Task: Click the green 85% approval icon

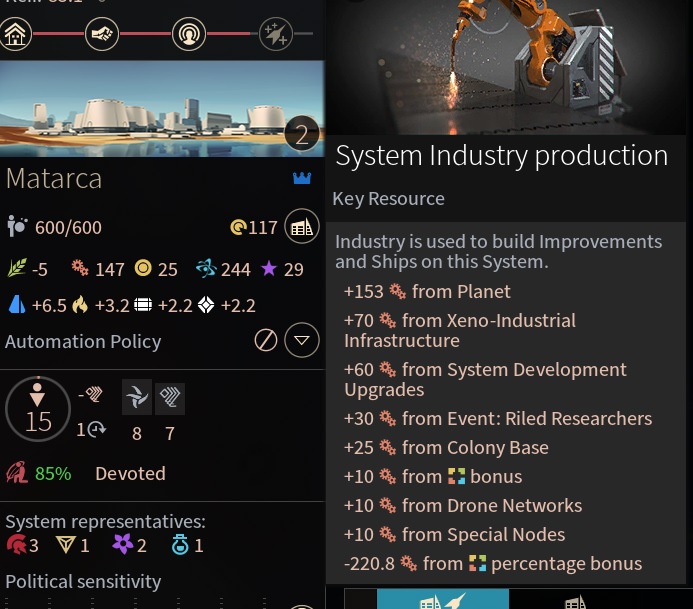Action: tap(18, 474)
